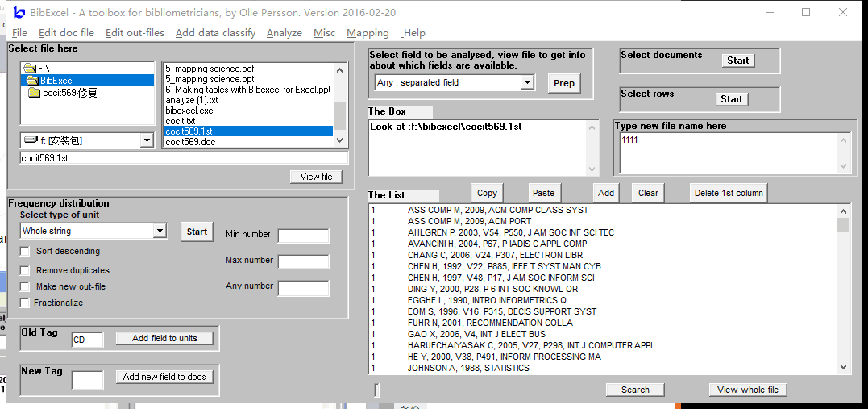Viewport: 868px width, 409px height.
Task: Click the Add button above The List
Action: 606,193
